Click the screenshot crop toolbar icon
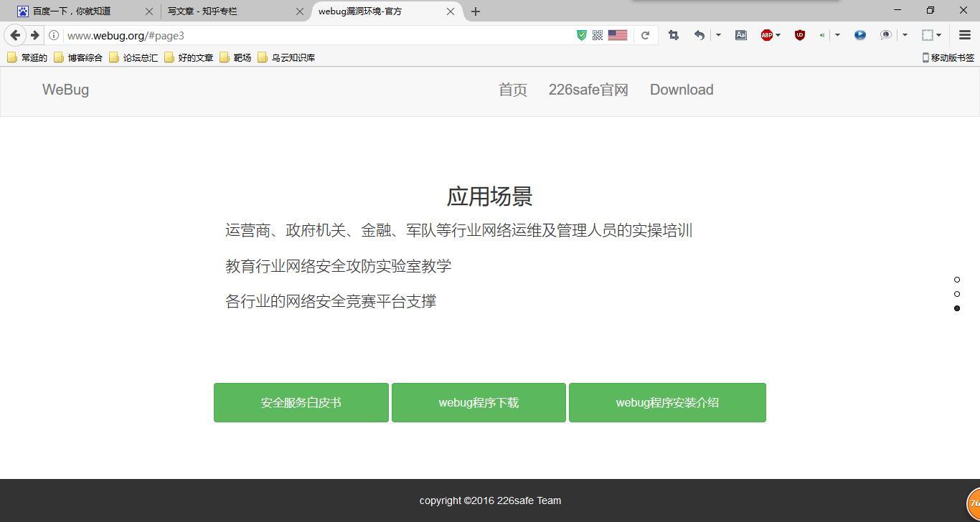980x522 pixels. 674,34
